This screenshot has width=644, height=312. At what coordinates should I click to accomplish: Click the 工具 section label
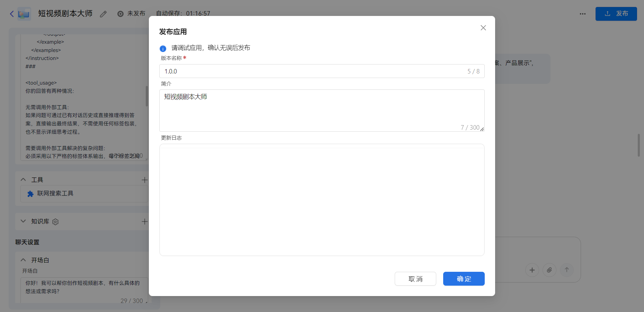[x=37, y=180]
